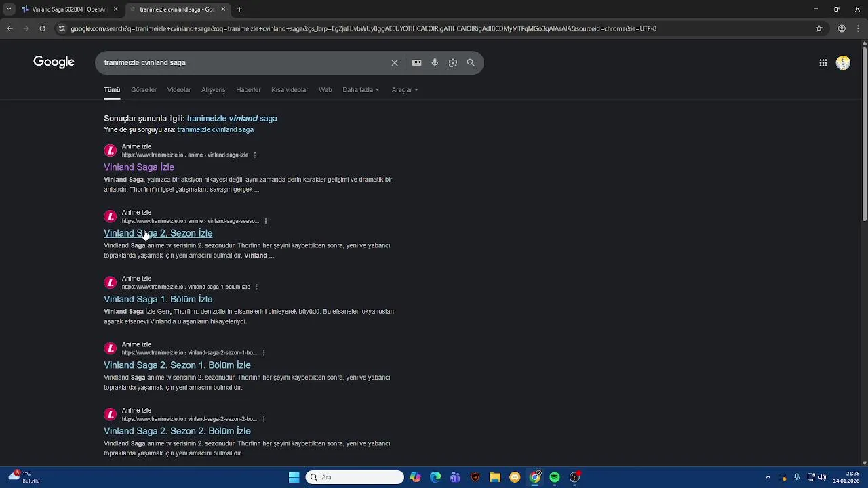
Task: Open Vinland Saga 2. Sezon 1. Bölüm İzle
Action: (x=177, y=365)
